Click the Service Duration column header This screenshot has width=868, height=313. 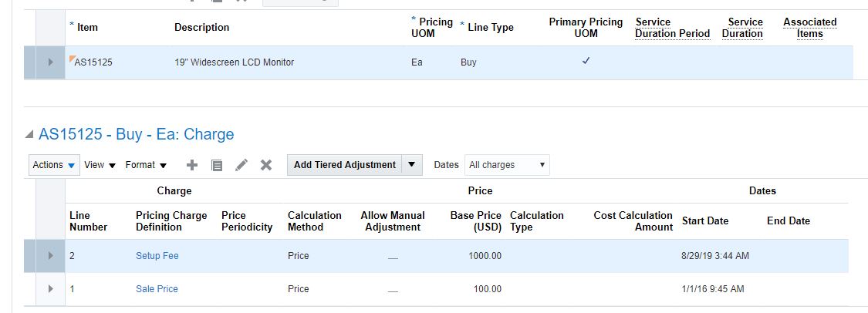point(742,28)
